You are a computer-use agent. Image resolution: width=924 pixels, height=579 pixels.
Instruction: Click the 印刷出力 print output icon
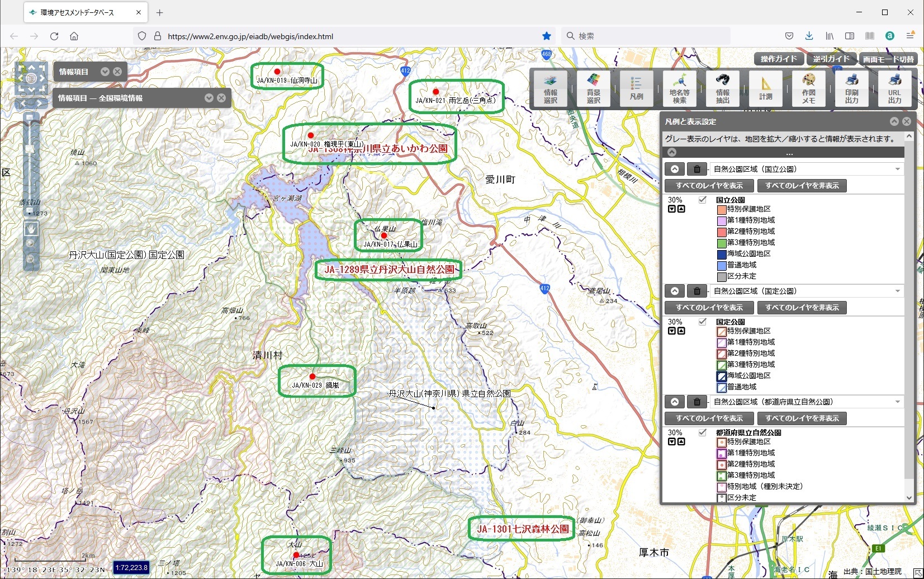pyautogui.click(x=851, y=88)
